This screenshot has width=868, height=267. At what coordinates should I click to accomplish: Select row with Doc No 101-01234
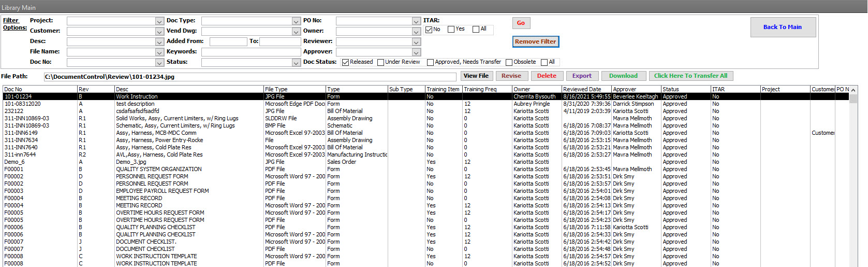426,96
